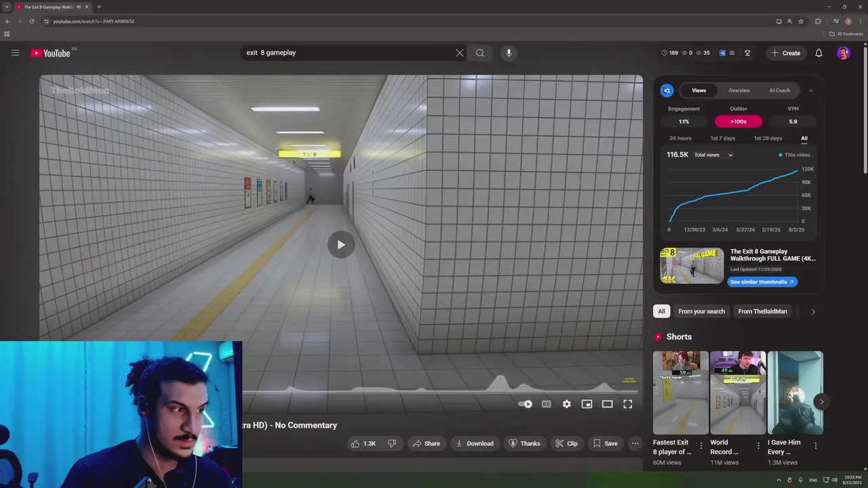Image resolution: width=868 pixels, height=488 pixels.
Task: Click the browser address bar
Action: 407,21
